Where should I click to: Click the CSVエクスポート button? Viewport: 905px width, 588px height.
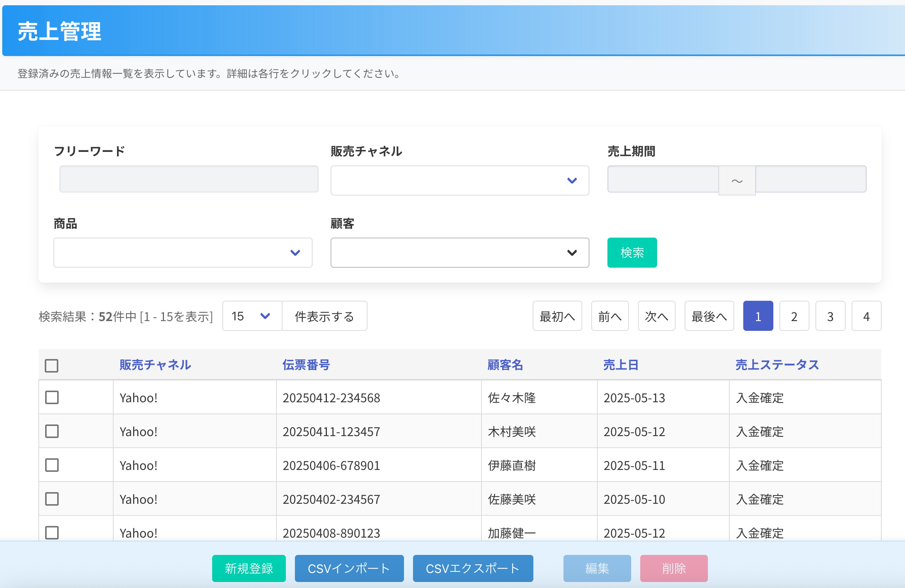473,568
